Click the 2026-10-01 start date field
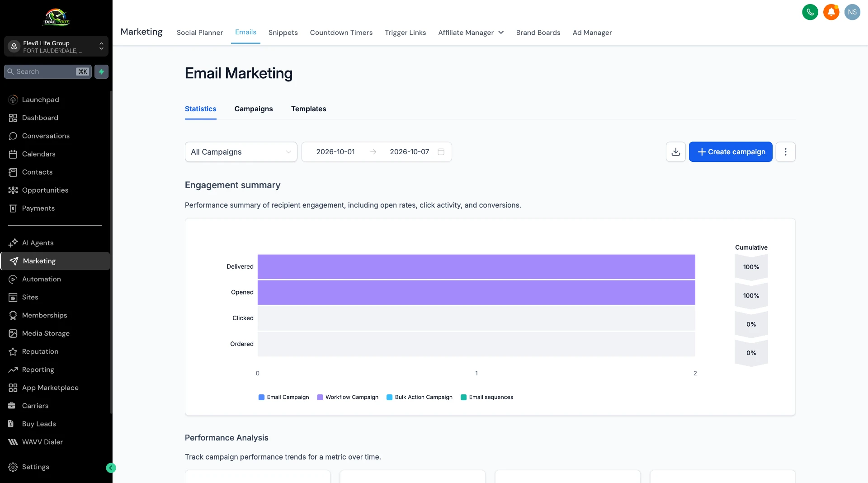The image size is (868, 483). pyautogui.click(x=335, y=152)
